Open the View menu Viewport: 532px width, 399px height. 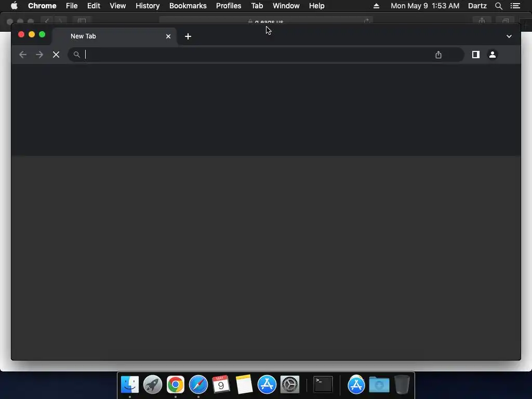pos(118,6)
